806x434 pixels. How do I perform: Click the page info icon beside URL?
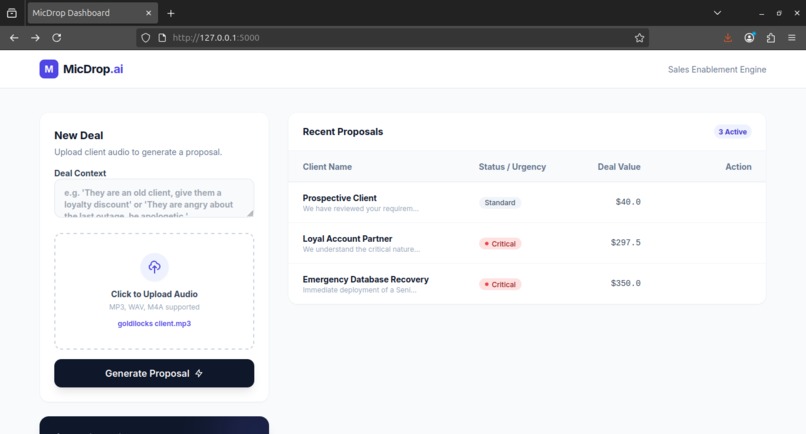tap(162, 38)
